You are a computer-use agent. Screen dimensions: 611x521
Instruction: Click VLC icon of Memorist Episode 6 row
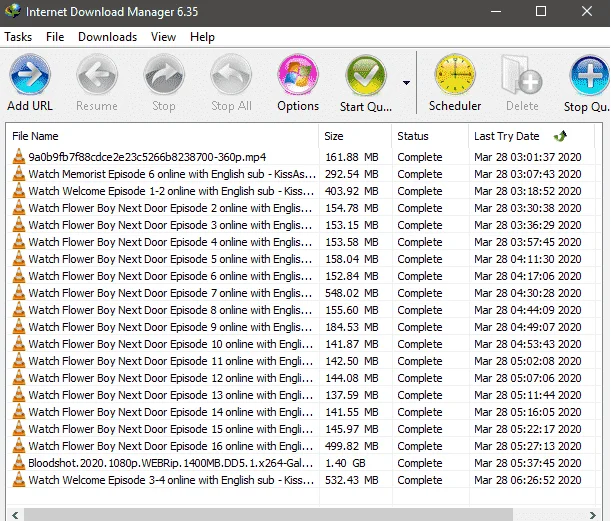[x=18, y=174]
